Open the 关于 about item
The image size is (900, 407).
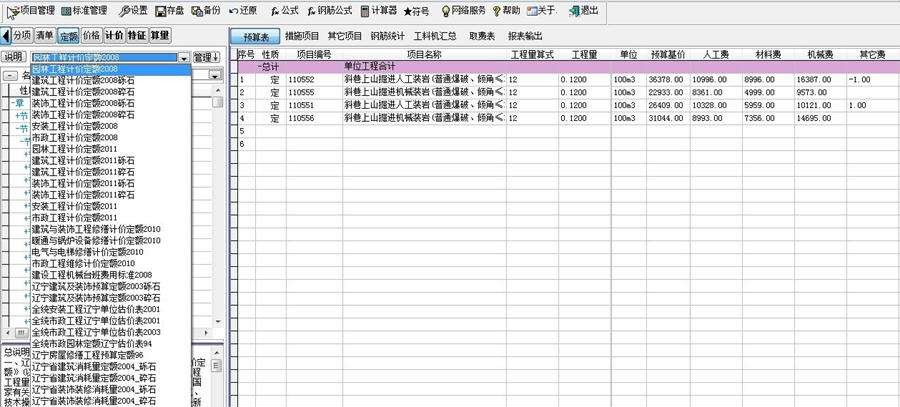click(542, 10)
